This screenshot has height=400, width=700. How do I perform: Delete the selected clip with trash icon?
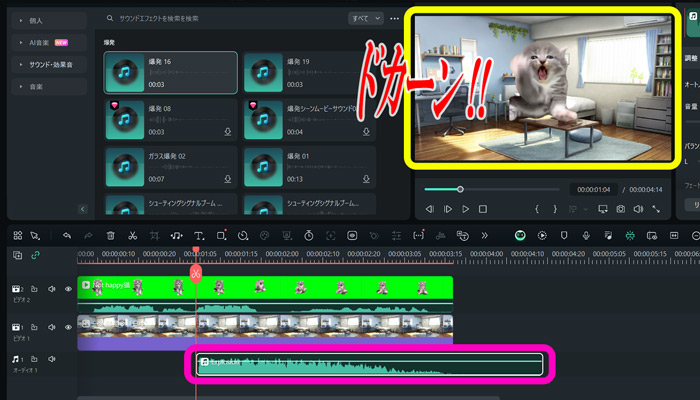(111, 235)
